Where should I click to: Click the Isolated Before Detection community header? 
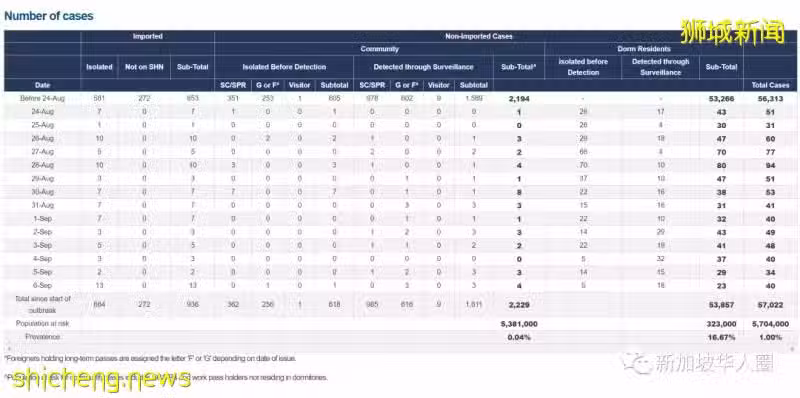(284, 67)
